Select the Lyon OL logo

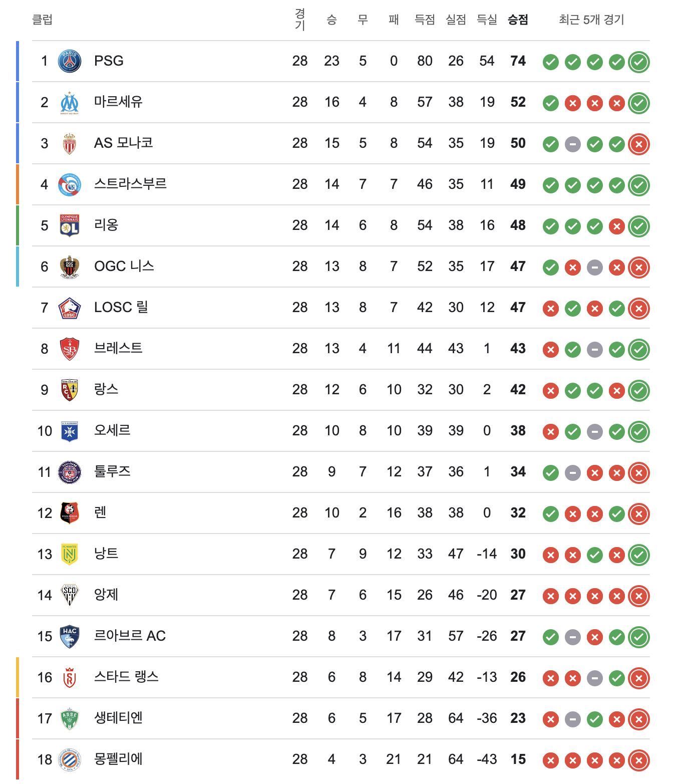70,226
